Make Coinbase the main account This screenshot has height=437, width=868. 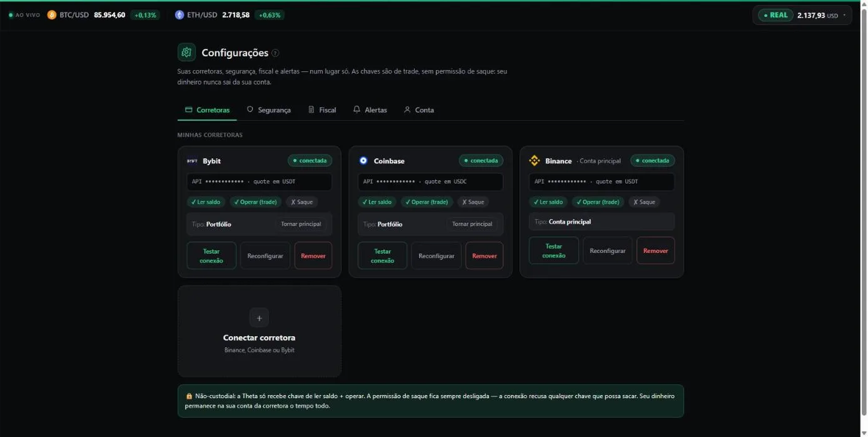tap(472, 224)
